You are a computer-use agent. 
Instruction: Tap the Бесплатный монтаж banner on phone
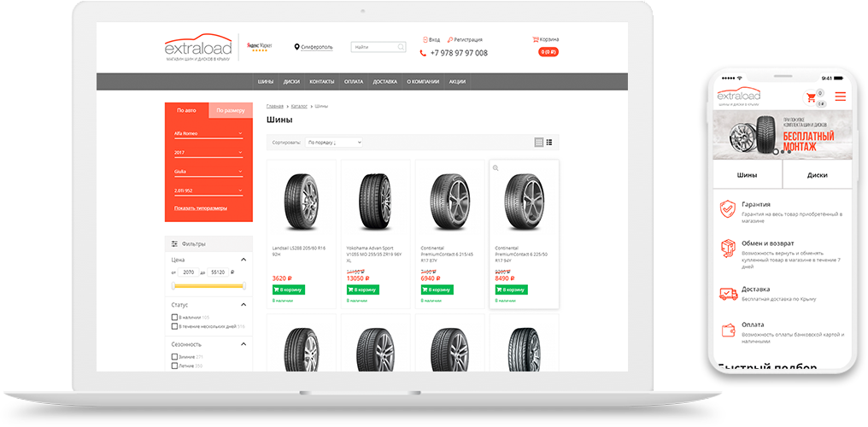(783, 135)
